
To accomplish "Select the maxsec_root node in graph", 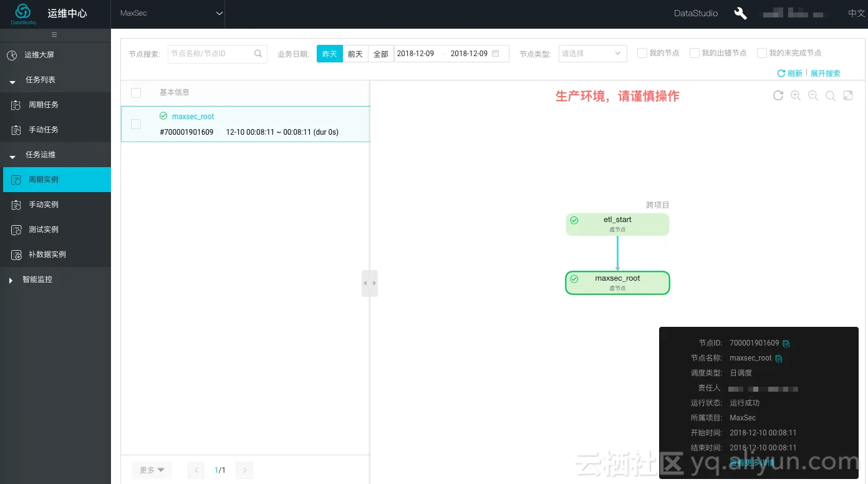I will tap(617, 283).
